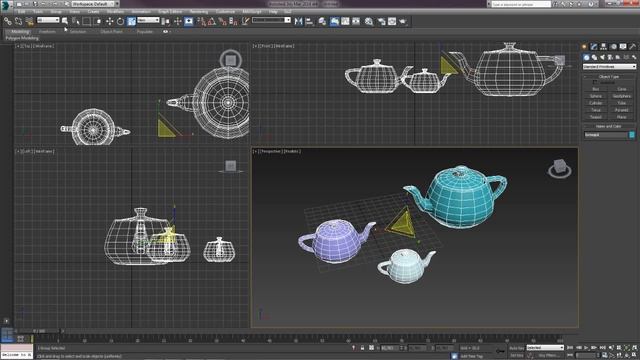Click the highlighted Select and Scale tool
Viewport: 640px width, 360px height.
click(x=131, y=21)
